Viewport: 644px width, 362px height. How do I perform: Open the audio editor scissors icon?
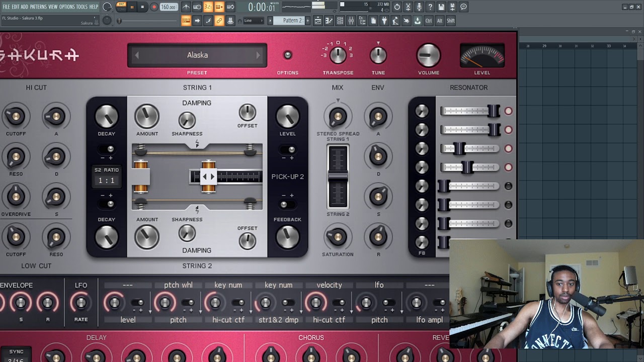408,7
